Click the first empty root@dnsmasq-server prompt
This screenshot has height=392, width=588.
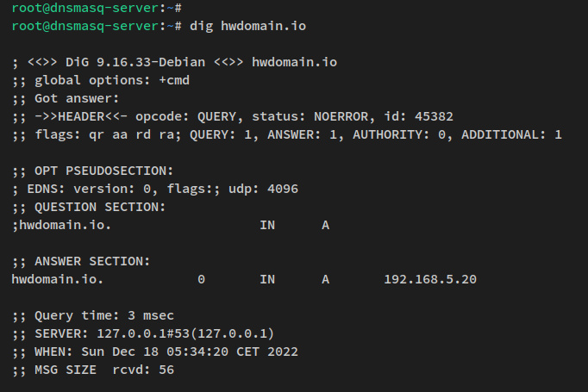[95, 8]
